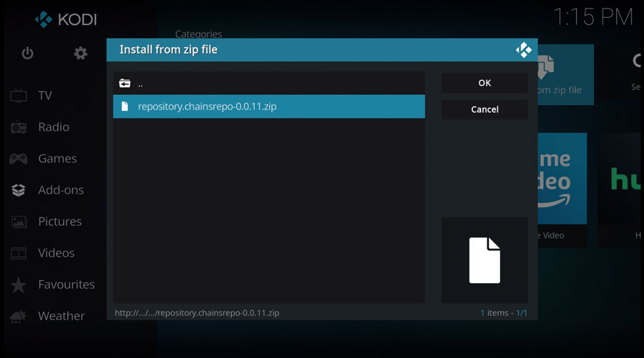Image resolution: width=644 pixels, height=358 pixels.
Task: Click the '1 items - 1/1' counter
Action: (x=504, y=313)
